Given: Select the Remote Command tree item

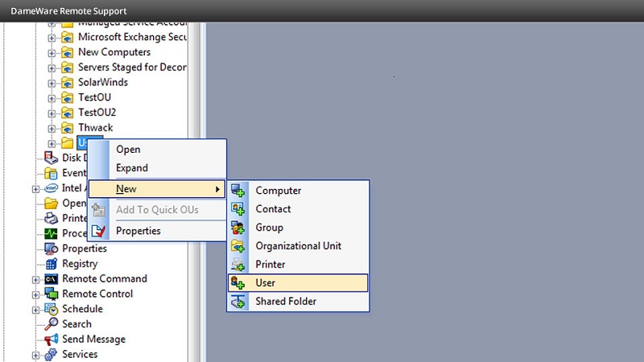Looking at the screenshot, I should 105,278.
